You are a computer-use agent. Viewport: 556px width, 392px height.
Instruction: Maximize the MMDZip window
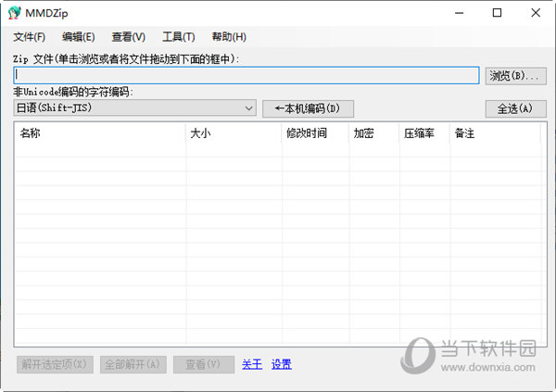tap(498, 13)
